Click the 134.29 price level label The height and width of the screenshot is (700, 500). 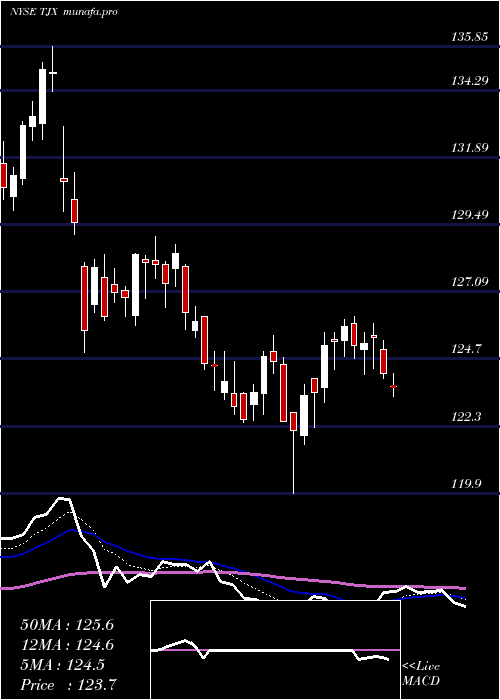coord(469,81)
